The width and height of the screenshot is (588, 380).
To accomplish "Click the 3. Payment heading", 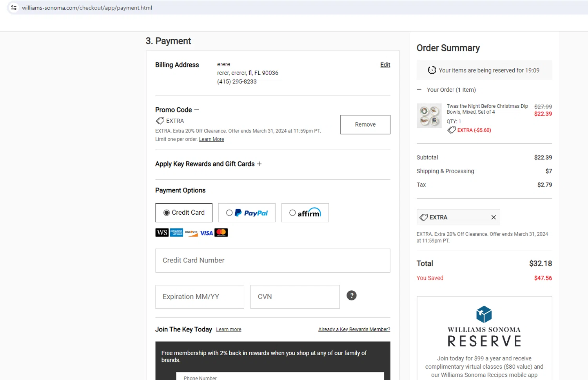I will 168,41.
